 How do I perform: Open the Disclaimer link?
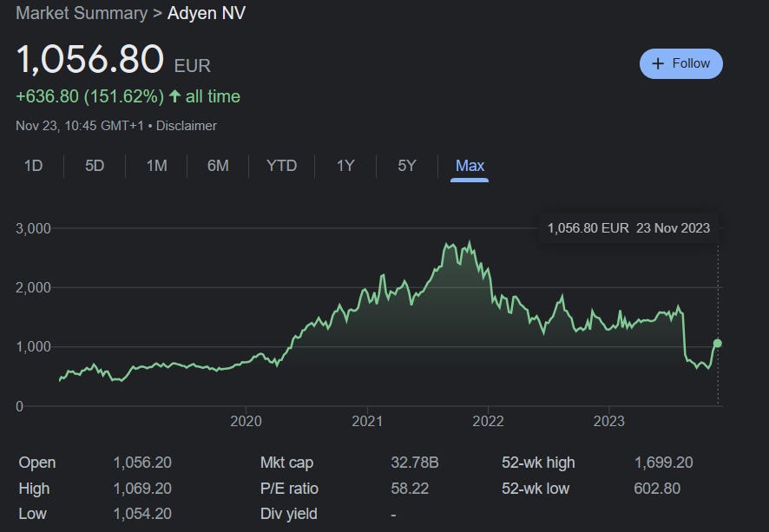(187, 126)
